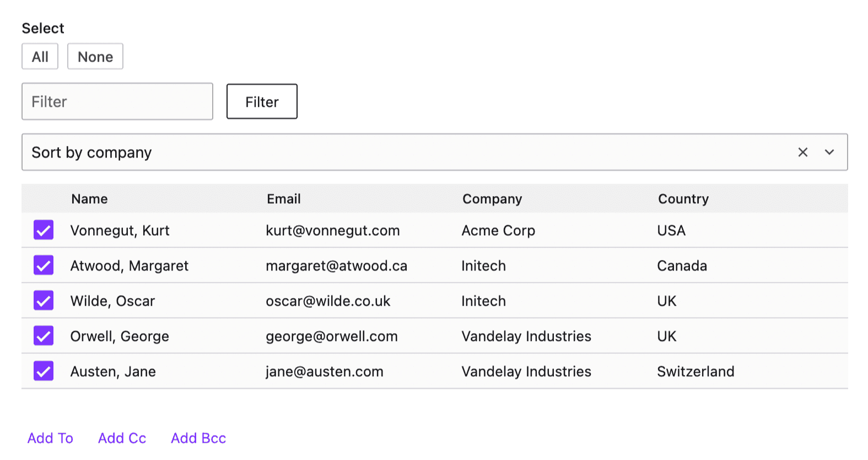Add selected contacts to Cc
This screenshot has height=460, width=868.
(x=122, y=438)
